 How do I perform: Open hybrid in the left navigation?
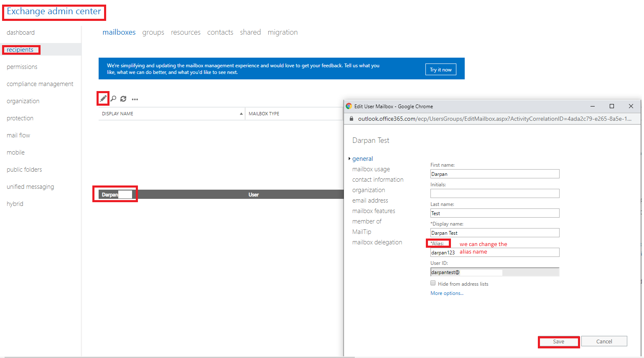click(15, 204)
